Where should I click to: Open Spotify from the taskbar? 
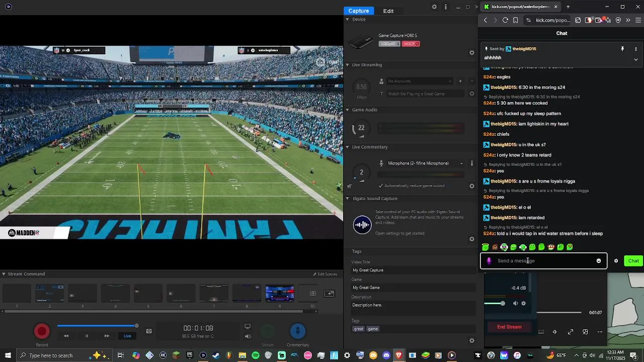[256, 355]
